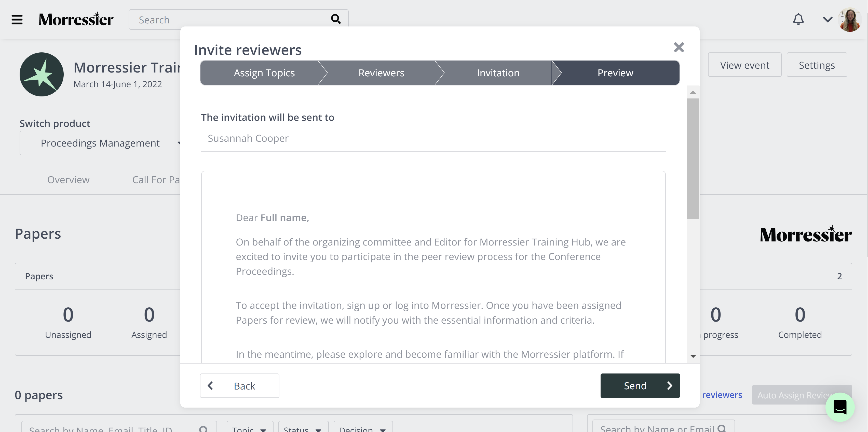Open the Status filter dropdown
This screenshot has width=868, height=432.
click(x=303, y=427)
